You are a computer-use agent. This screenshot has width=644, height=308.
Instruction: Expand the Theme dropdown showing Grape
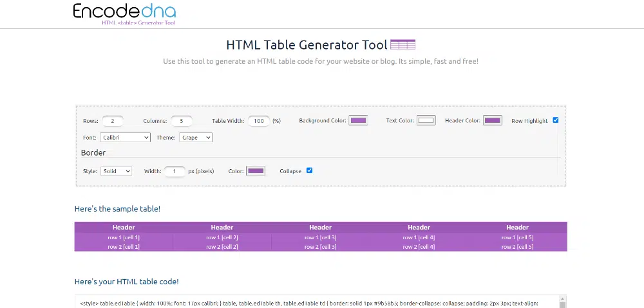pos(195,138)
